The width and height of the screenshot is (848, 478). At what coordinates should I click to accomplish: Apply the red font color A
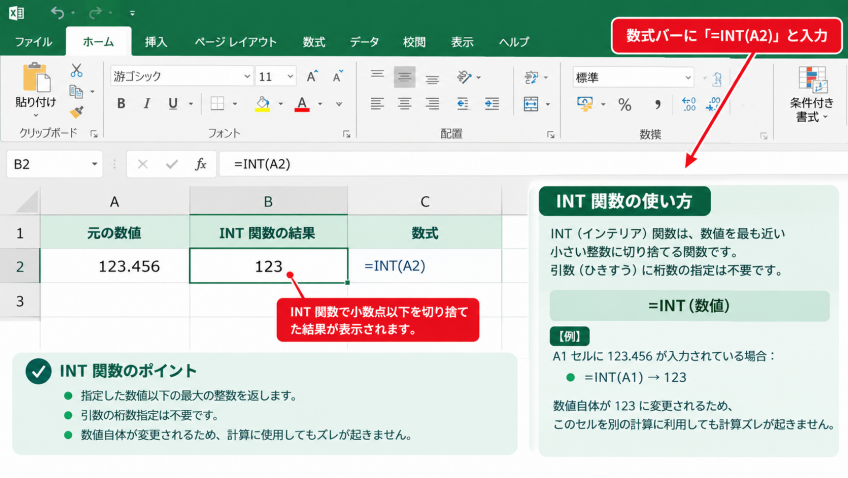[x=302, y=104]
